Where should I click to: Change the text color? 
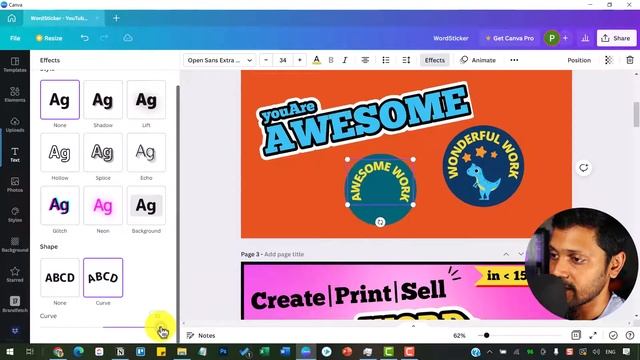point(316,60)
